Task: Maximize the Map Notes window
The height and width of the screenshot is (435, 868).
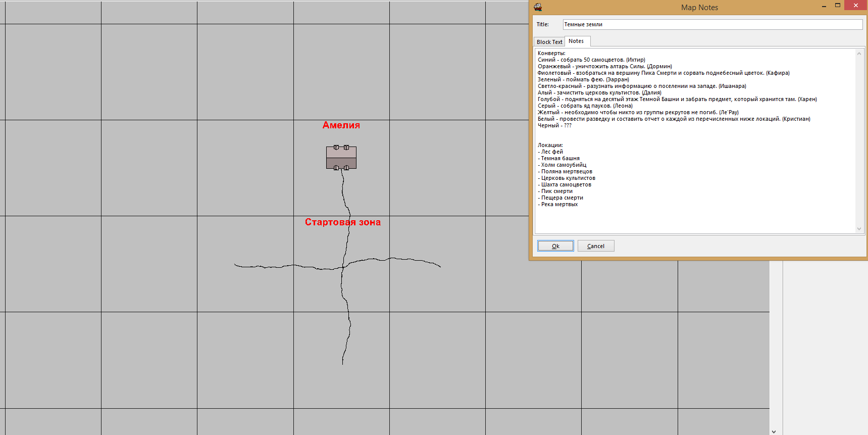Action: (838, 6)
